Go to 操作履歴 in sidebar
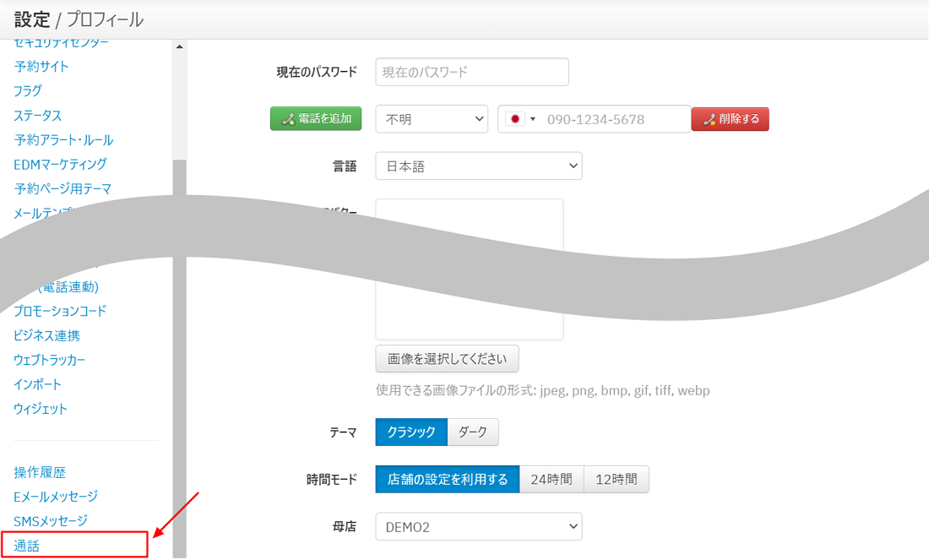 [x=40, y=472]
